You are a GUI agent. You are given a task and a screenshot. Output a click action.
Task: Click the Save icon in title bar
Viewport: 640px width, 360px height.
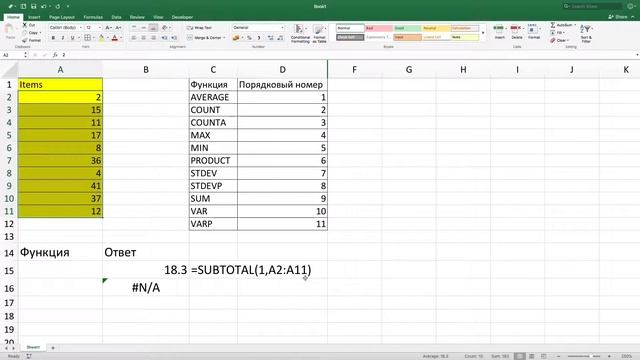coord(33,7)
